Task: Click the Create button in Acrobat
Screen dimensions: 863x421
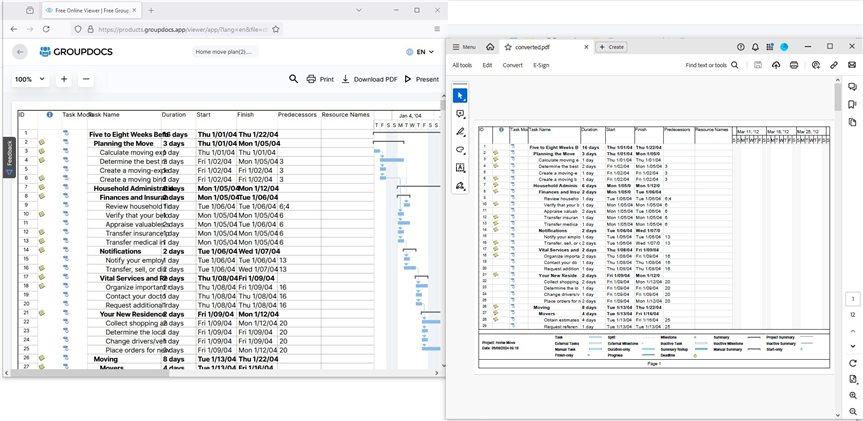Action: click(x=611, y=47)
